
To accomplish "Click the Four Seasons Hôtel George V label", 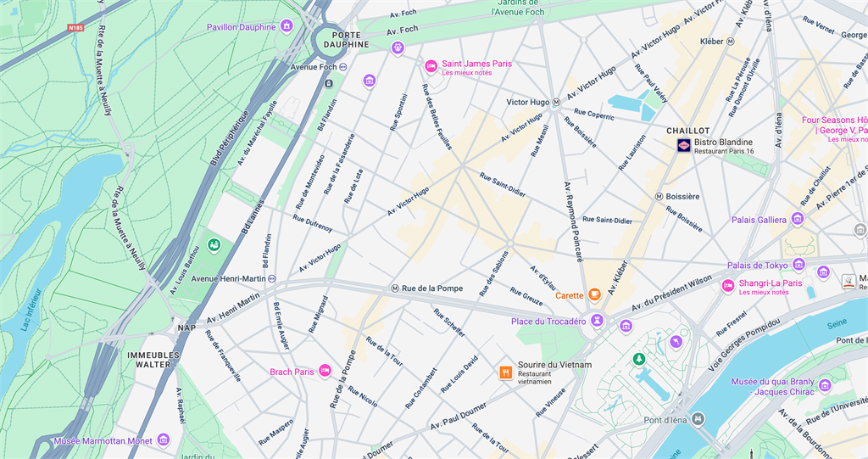I will (835, 126).
